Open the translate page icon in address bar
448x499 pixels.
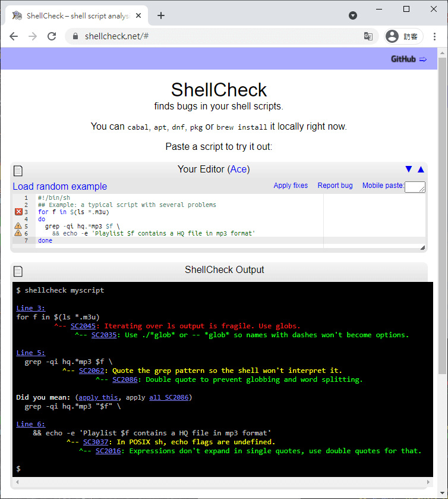pos(368,36)
